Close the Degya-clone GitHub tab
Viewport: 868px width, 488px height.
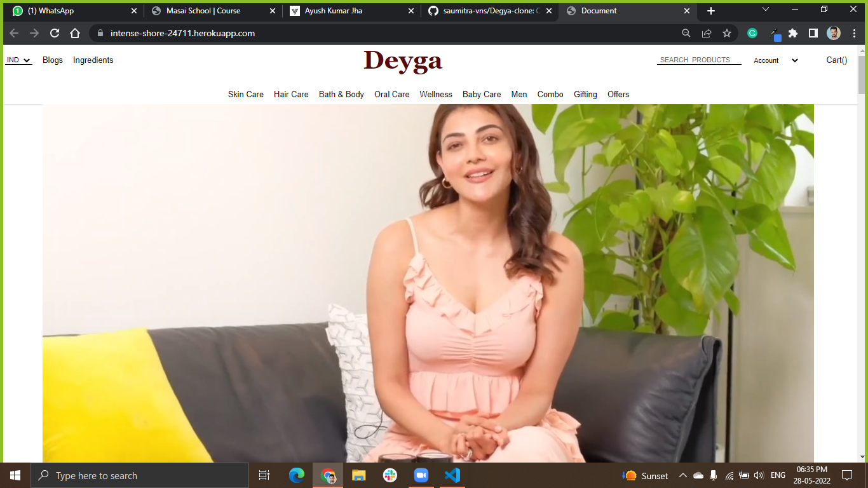pos(549,11)
